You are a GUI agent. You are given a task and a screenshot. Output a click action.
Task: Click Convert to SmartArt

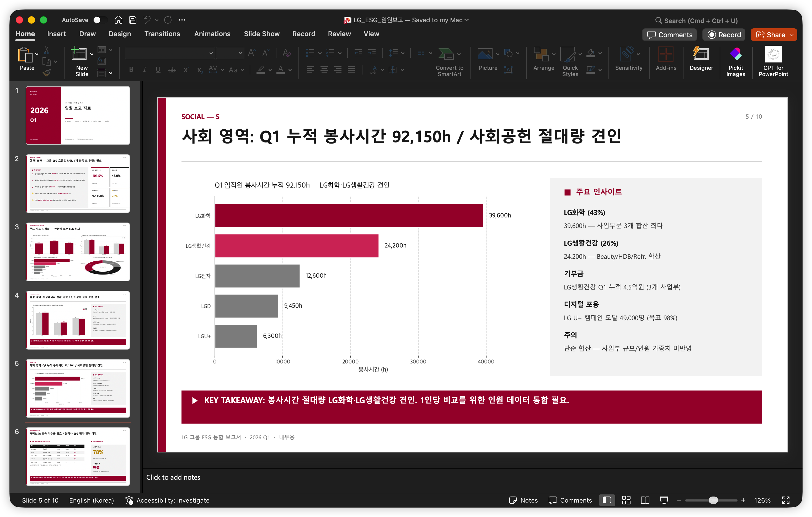tap(449, 61)
